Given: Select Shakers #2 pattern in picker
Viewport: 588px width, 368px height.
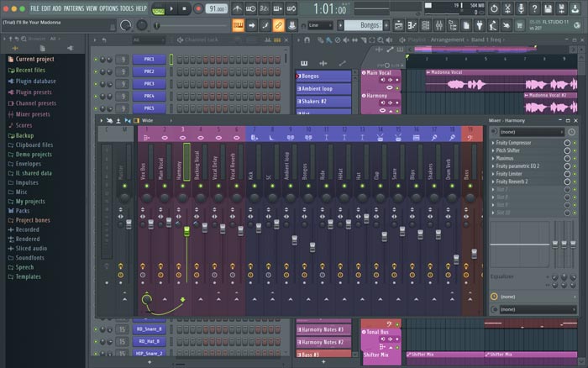Looking at the screenshot, I should (x=323, y=102).
